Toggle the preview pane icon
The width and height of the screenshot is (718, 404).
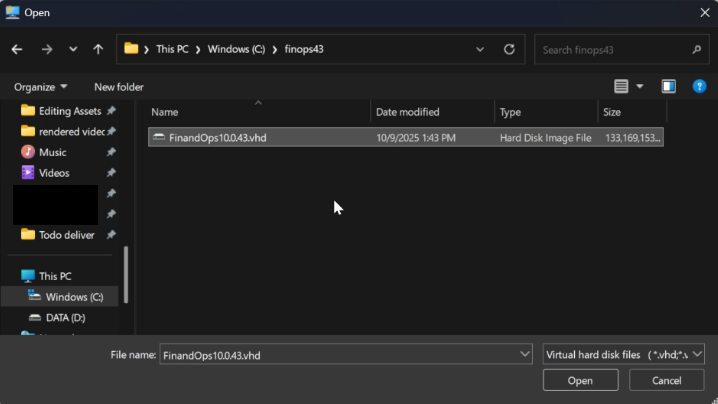669,87
